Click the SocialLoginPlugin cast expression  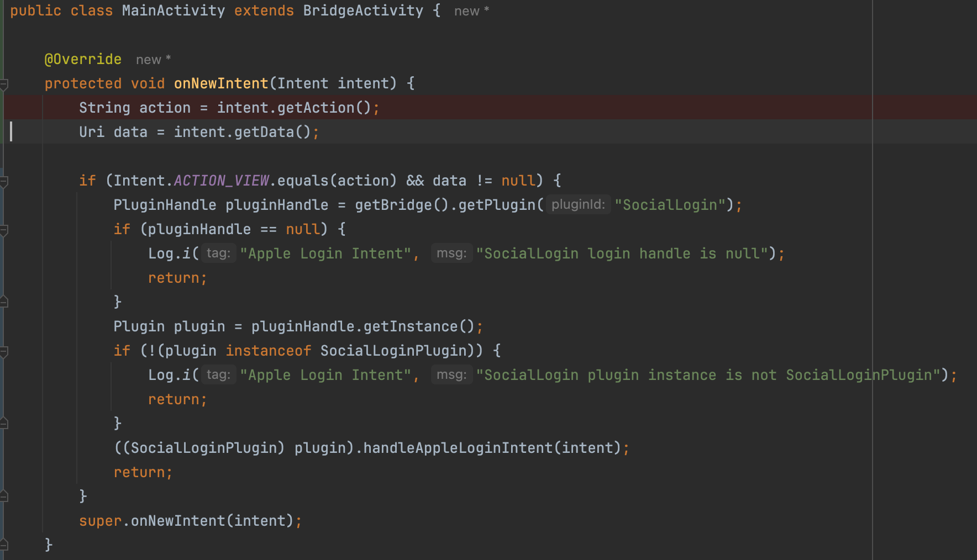tap(199, 447)
